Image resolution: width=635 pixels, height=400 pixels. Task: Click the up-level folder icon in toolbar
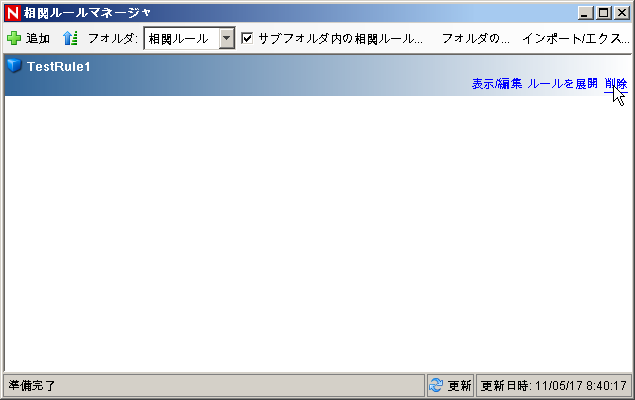pos(70,39)
